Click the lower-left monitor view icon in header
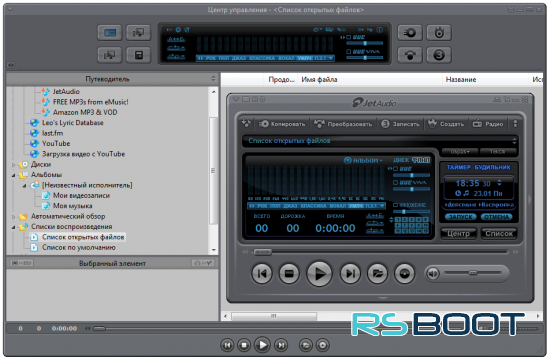 (110, 55)
